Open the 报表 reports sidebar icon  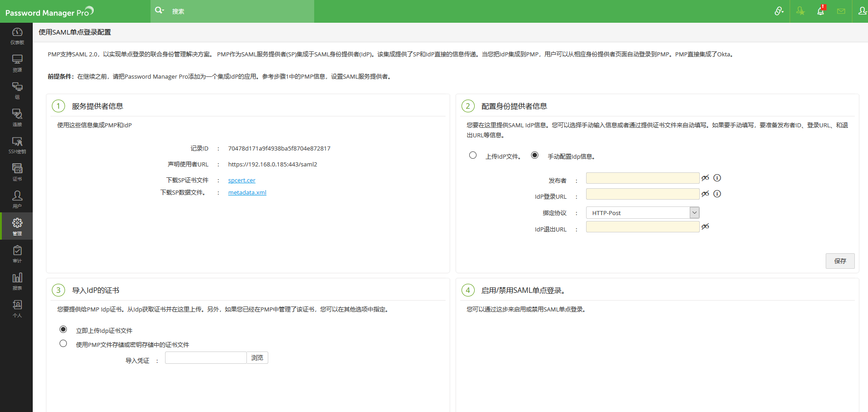coord(17,281)
